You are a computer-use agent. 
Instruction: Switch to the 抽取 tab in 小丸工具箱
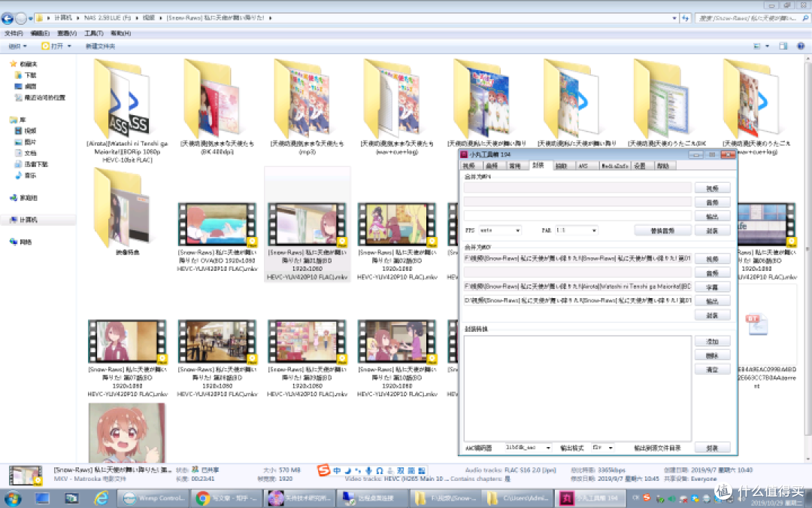[x=562, y=166]
